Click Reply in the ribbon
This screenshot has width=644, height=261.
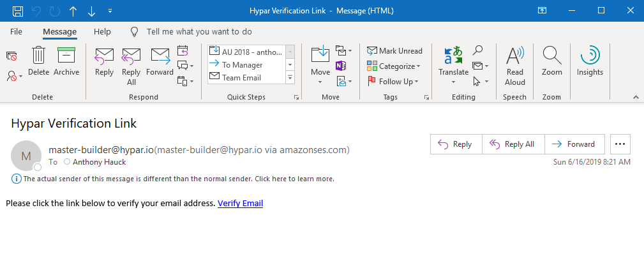(104, 61)
